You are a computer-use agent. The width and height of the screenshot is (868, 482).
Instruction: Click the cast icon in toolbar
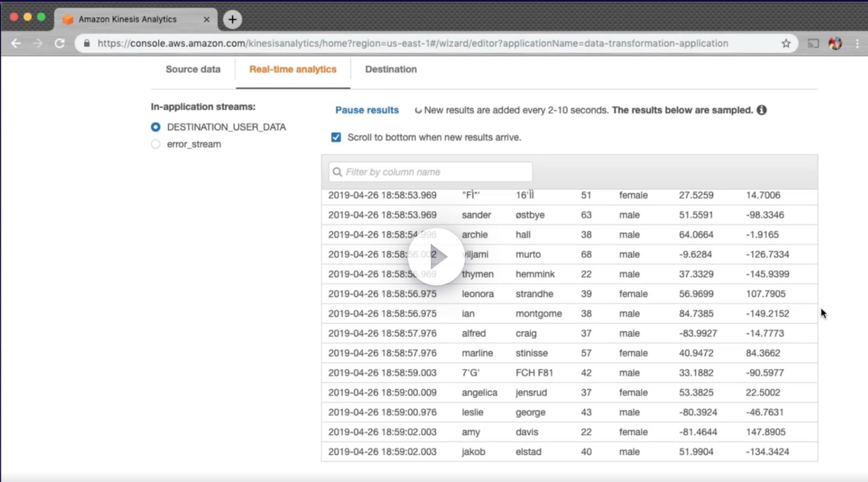pos(813,44)
